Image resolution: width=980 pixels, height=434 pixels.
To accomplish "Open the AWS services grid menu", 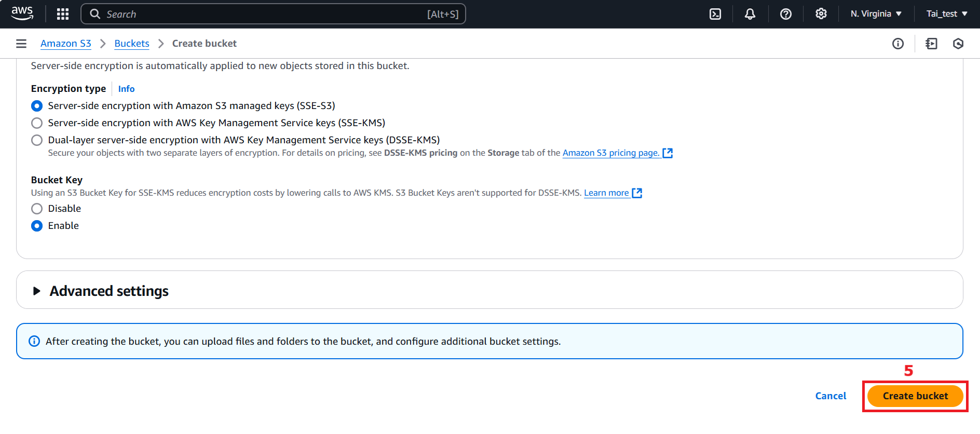I will [63, 14].
